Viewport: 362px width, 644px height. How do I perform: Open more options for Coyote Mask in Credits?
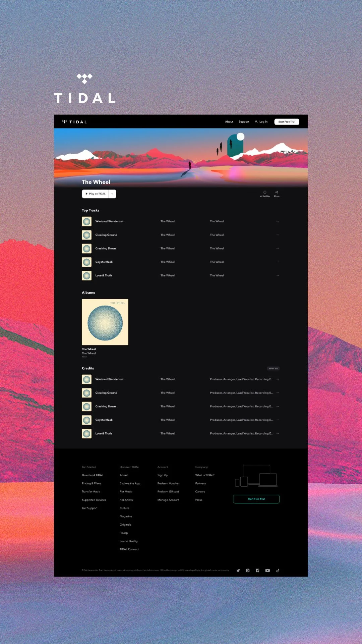(x=278, y=420)
